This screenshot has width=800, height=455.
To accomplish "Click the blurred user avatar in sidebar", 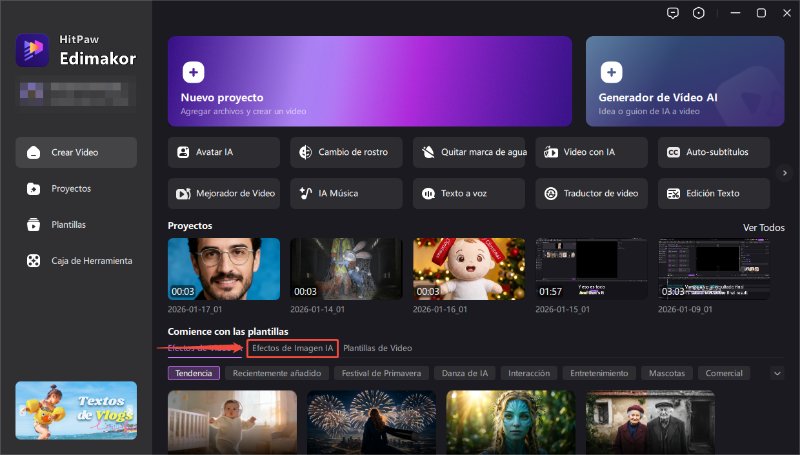I will tap(32, 93).
